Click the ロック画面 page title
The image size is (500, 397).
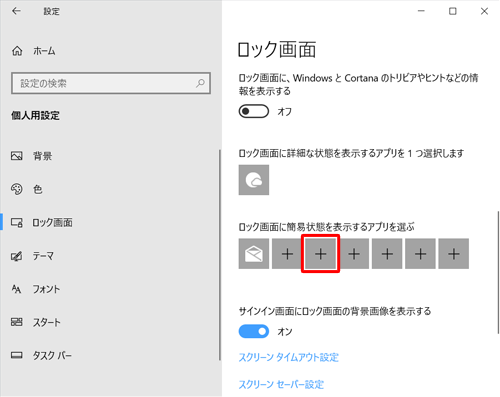point(277,50)
